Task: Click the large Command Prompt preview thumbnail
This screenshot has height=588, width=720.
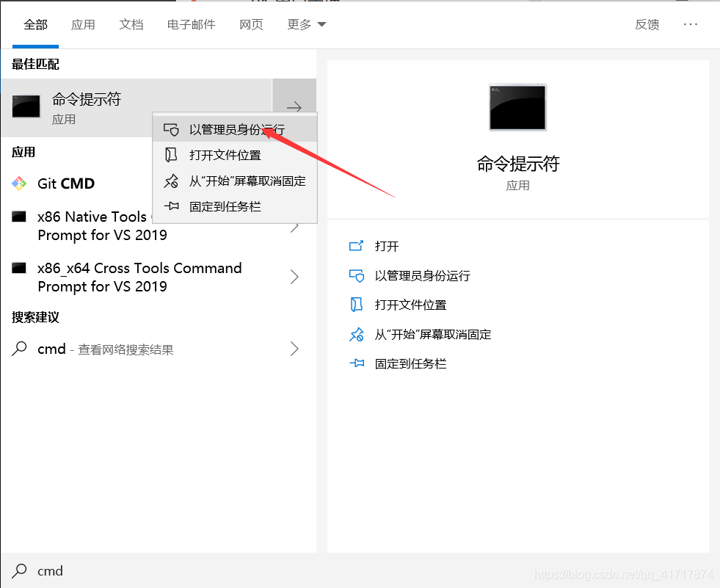Action: pos(518,107)
